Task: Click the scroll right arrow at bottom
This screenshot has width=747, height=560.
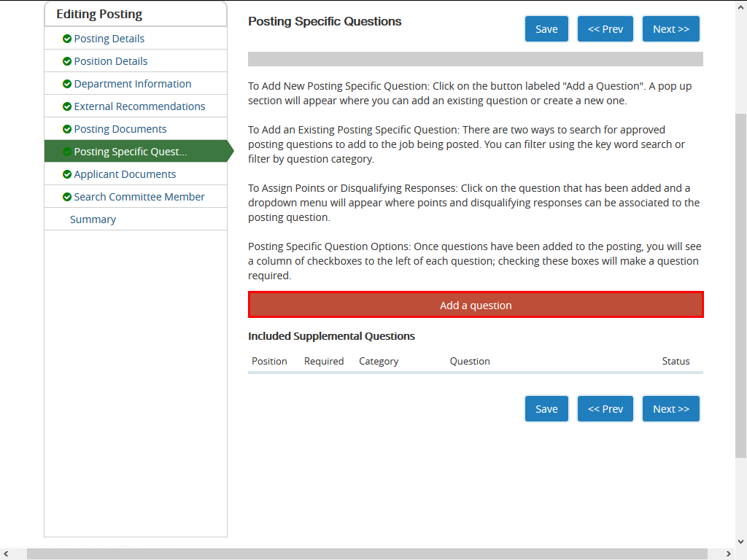Action: tap(729, 554)
